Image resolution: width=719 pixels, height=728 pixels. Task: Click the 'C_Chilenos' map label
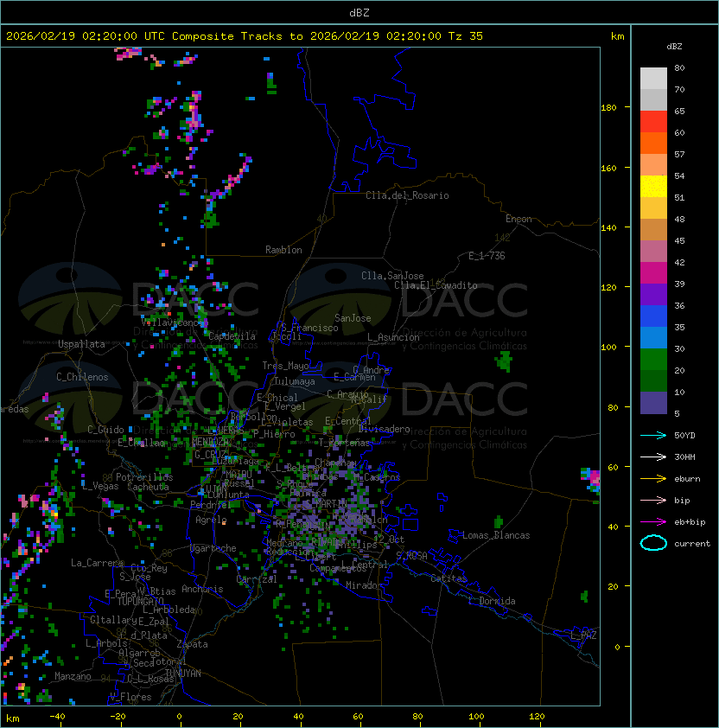(x=82, y=377)
